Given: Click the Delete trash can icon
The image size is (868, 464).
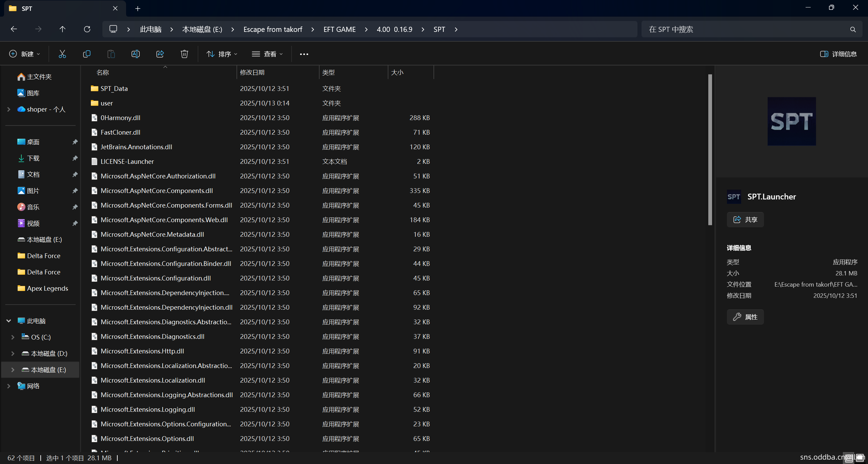Looking at the screenshot, I should [184, 54].
